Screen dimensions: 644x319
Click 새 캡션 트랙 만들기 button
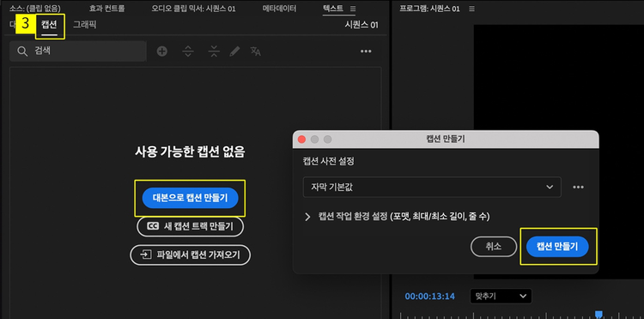[190, 226]
